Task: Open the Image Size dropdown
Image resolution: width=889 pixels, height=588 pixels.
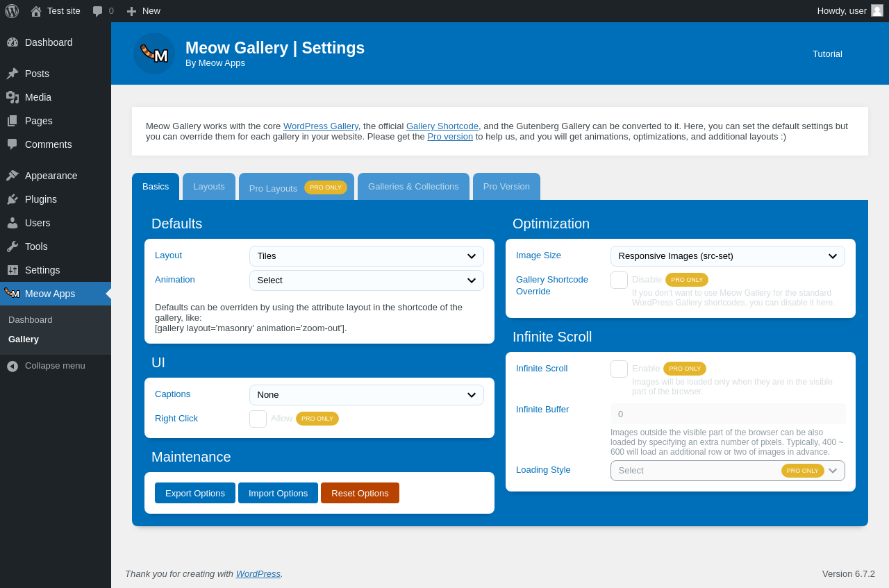Action: (728, 256)
